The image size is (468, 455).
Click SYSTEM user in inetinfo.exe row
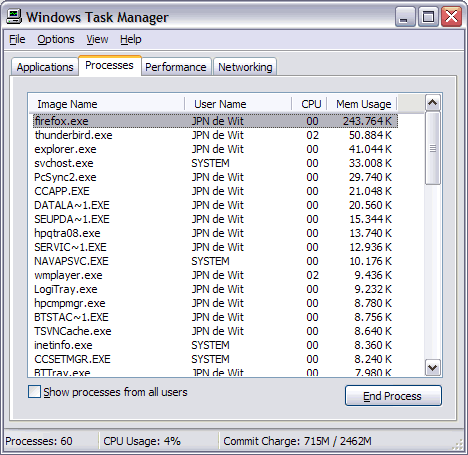[210, 345]
